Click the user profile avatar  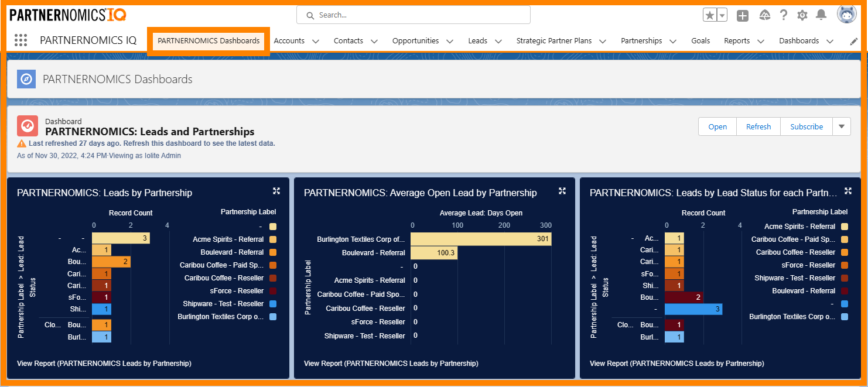847,14
